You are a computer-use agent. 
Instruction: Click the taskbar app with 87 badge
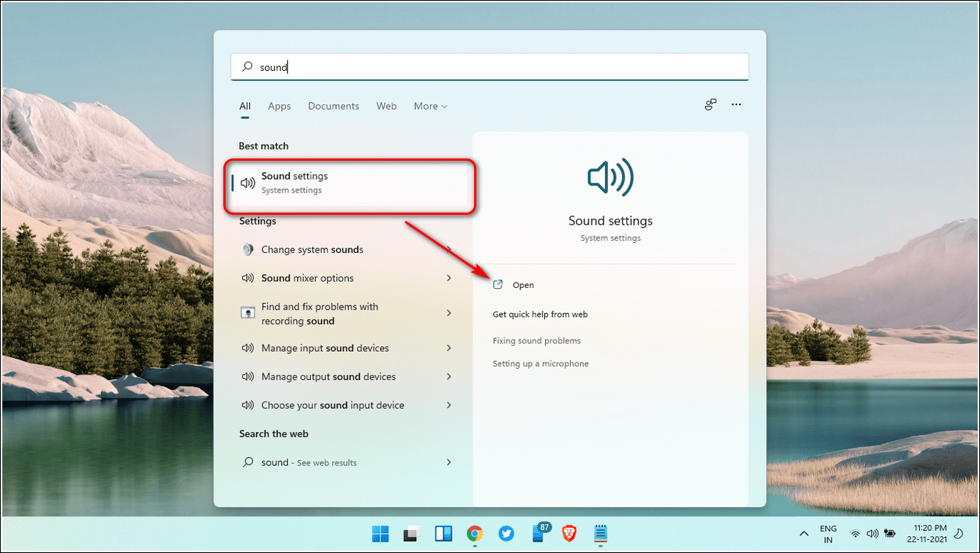click(539, 533)
